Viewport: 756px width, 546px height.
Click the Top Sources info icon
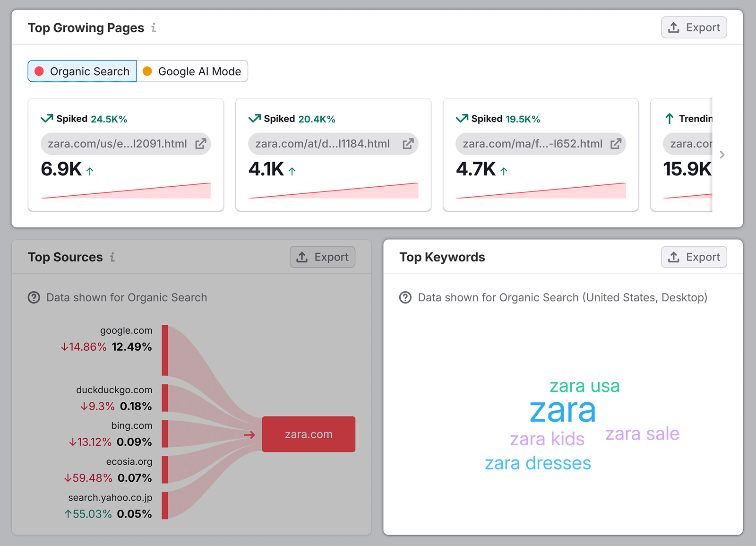pos(112,257)
